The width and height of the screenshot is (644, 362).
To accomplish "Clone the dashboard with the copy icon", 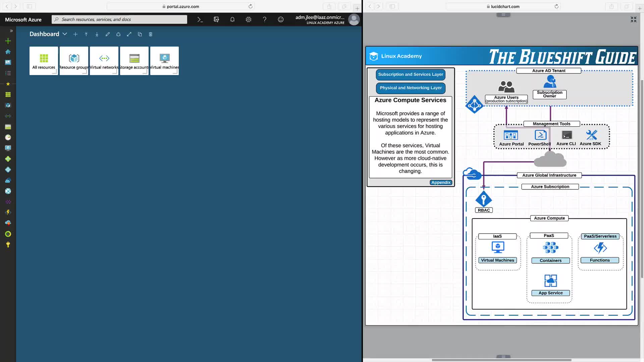I will point(140,34).
